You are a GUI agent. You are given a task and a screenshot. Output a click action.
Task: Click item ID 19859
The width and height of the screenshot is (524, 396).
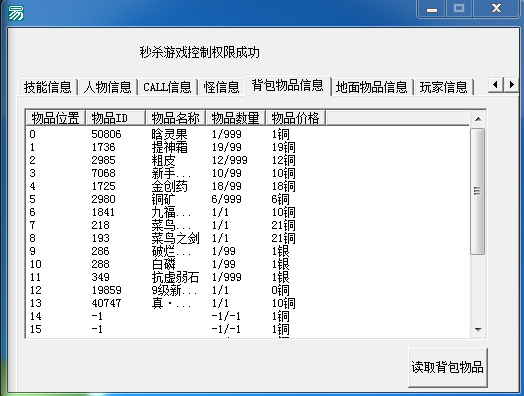[x=106, y=291]
